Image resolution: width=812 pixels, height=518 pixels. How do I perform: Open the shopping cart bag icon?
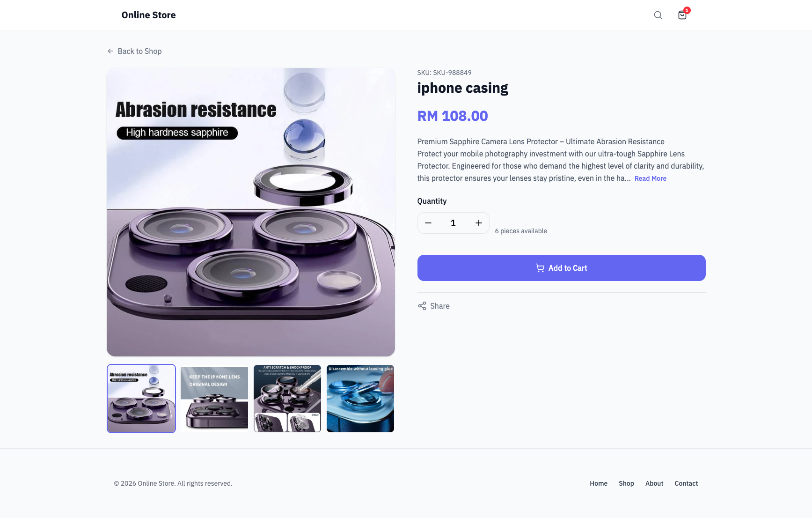click(682, 15)
